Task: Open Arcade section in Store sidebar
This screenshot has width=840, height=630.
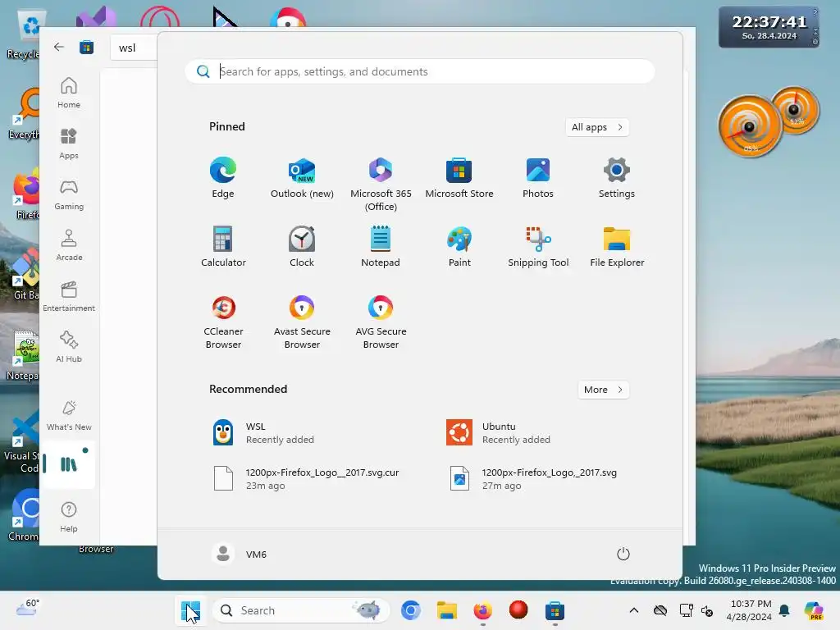Action: click(x=69, y=245)
